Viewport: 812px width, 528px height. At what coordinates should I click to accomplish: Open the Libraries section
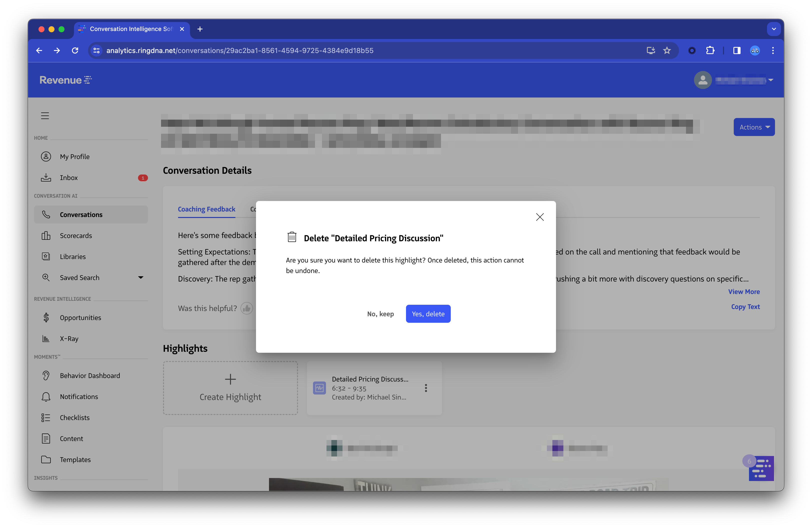(72, 256)
